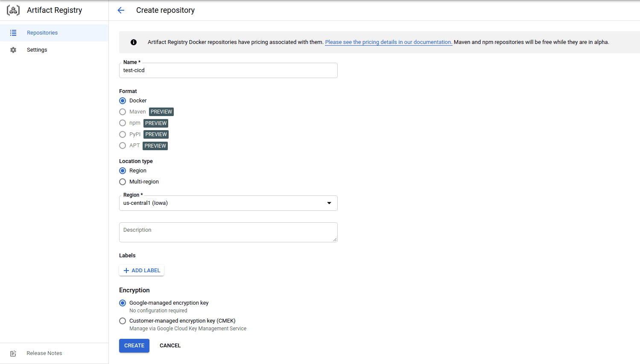Click the plus icon on Add Label
640x364 pixels.
click(x=126, y=271)
